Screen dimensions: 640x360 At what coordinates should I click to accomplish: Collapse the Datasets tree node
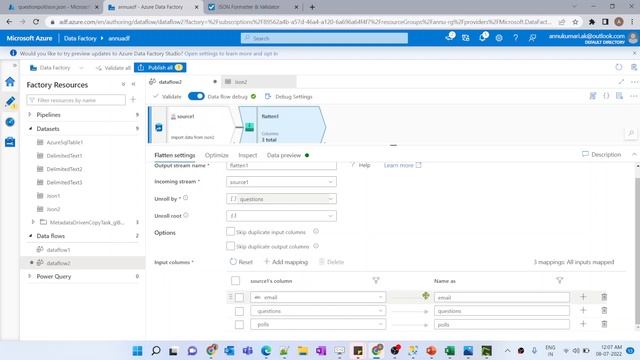[30, 128]
